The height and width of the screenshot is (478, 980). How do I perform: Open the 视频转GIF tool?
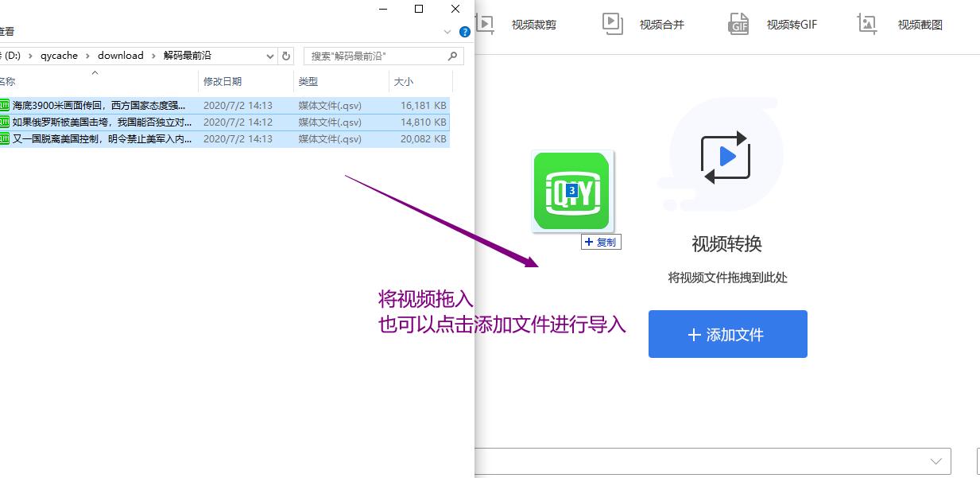pyautogui.click(x=773, y=24)
